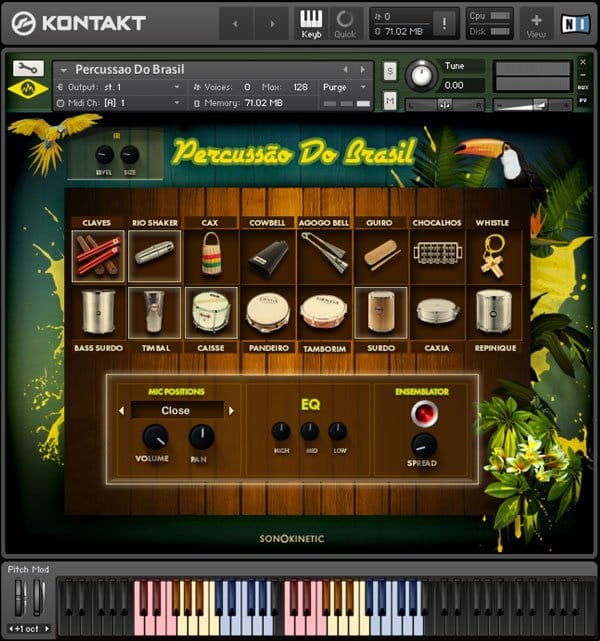This screenshot has height=641, width=600.
Task: Click the instrument volume slider
Action: coord(532,105)
